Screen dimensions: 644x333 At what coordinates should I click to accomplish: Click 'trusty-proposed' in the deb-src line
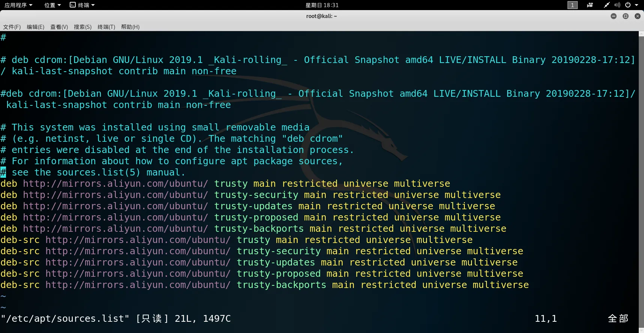(x=279, y=273)
